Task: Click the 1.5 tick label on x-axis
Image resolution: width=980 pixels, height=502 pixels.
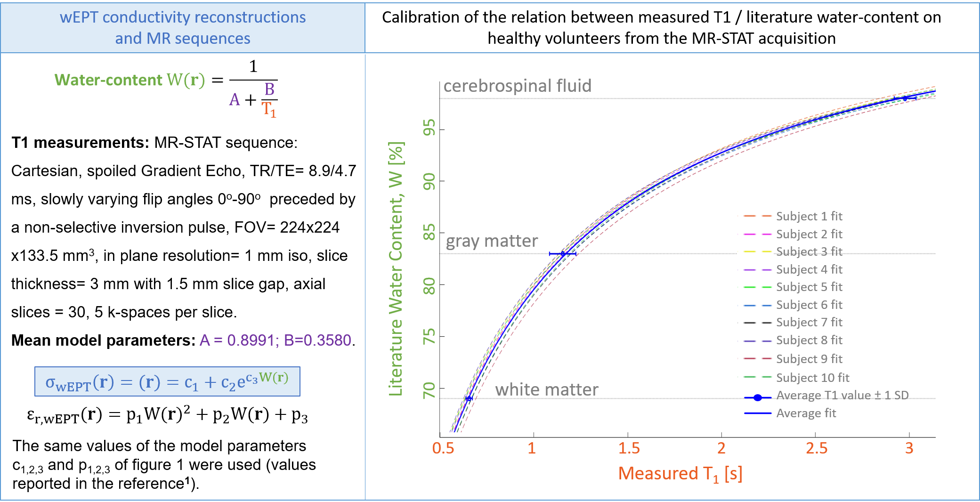Action: click(629, 448)
